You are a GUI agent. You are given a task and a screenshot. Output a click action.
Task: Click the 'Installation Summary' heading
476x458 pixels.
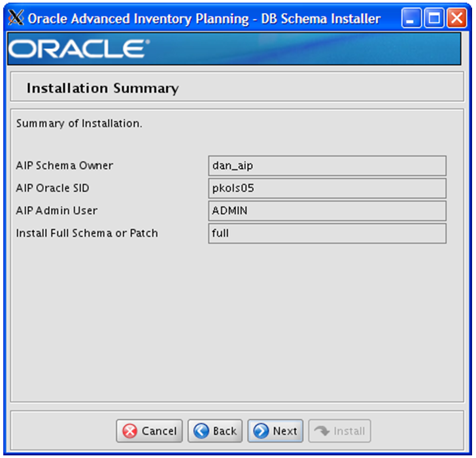[103, 88]
